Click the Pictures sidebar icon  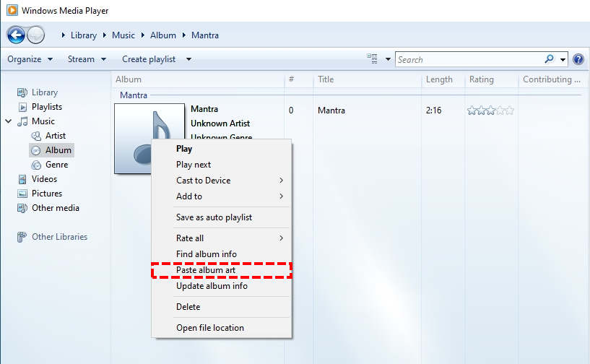point(22,194)
